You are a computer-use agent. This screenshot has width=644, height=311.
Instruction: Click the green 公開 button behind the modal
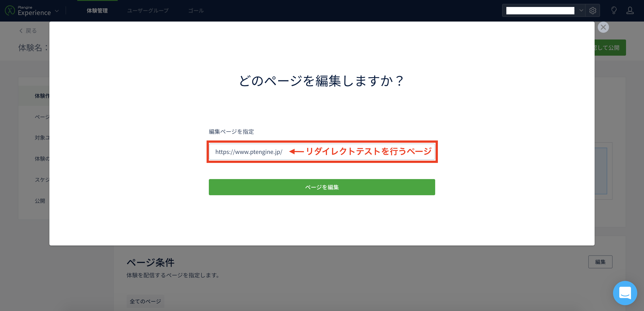[x=610, y=48]
